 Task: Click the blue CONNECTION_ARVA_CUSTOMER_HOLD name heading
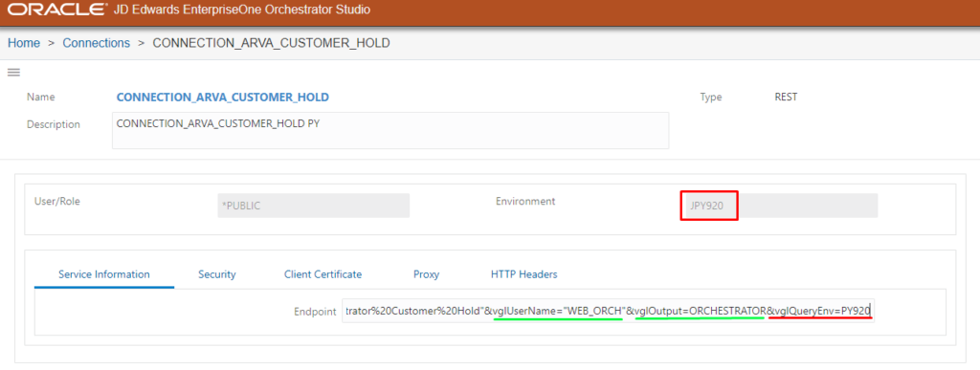(x=222, y=98)
